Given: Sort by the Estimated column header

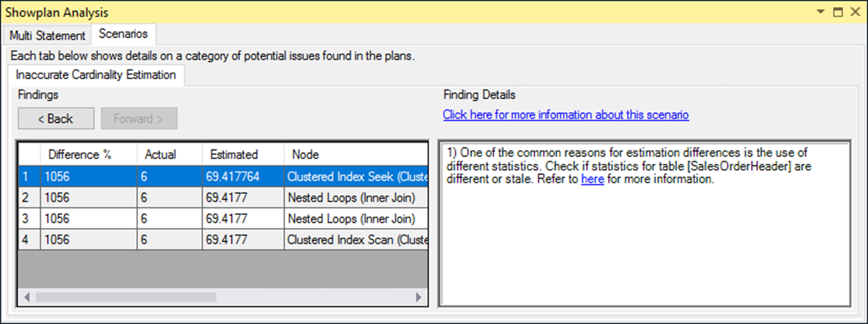Looking at the screenshot, I should 243,155.
